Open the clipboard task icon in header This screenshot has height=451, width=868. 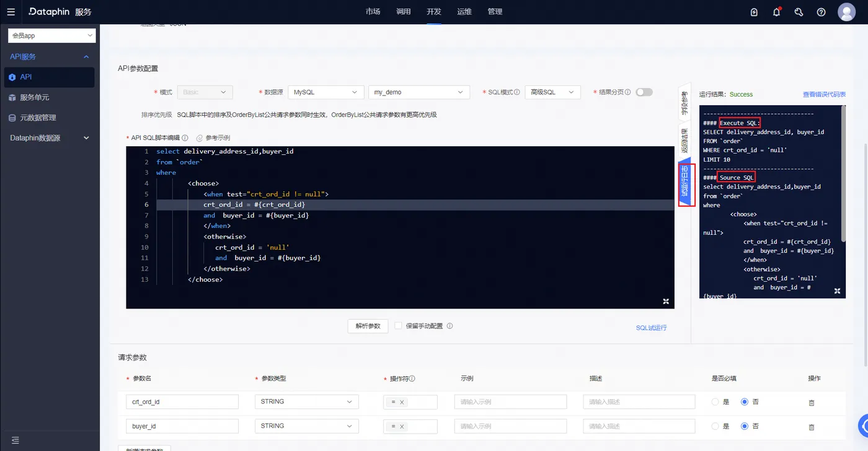click(x=754, y=12)
